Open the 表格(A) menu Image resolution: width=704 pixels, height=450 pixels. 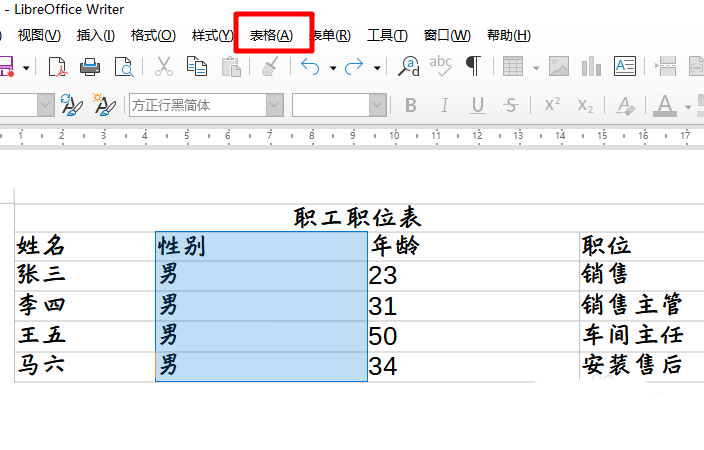pos(271,35)
